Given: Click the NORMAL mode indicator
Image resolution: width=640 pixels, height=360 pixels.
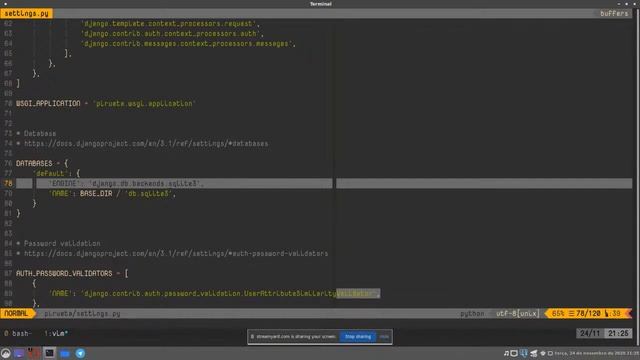Looking at the screenshot, I should (16, 313).
